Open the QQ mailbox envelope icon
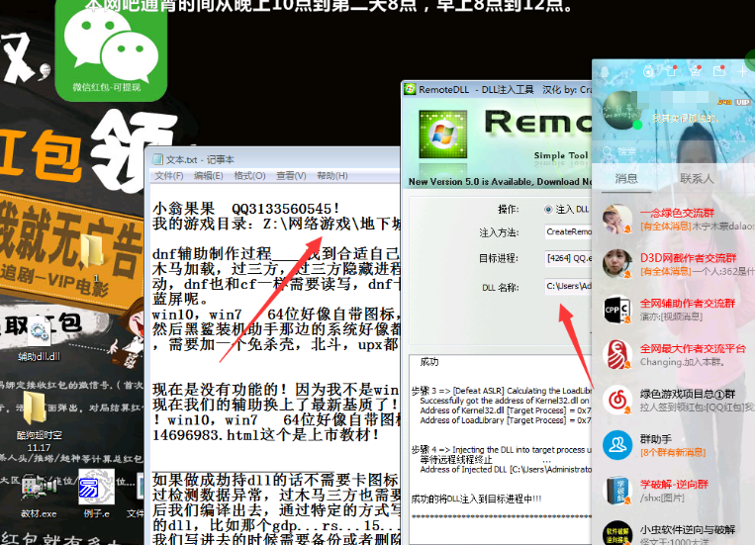 pyautogui.click(x=718, y=71)
